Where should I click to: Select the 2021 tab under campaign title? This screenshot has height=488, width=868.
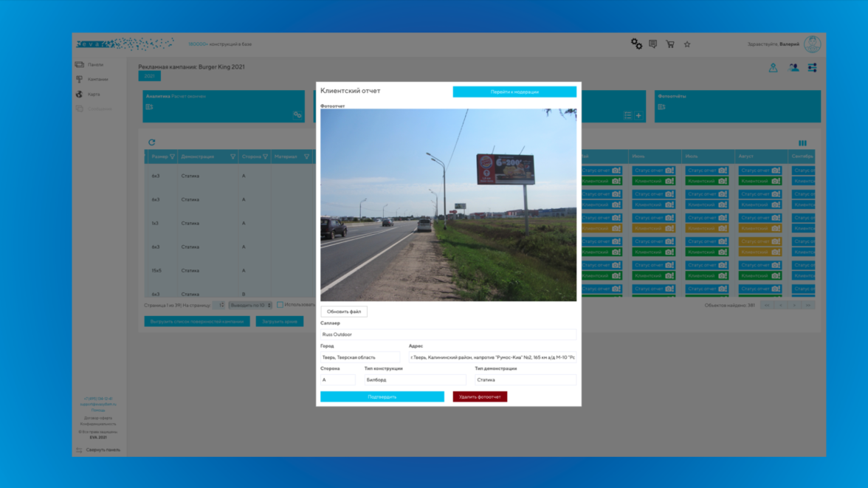149,76
